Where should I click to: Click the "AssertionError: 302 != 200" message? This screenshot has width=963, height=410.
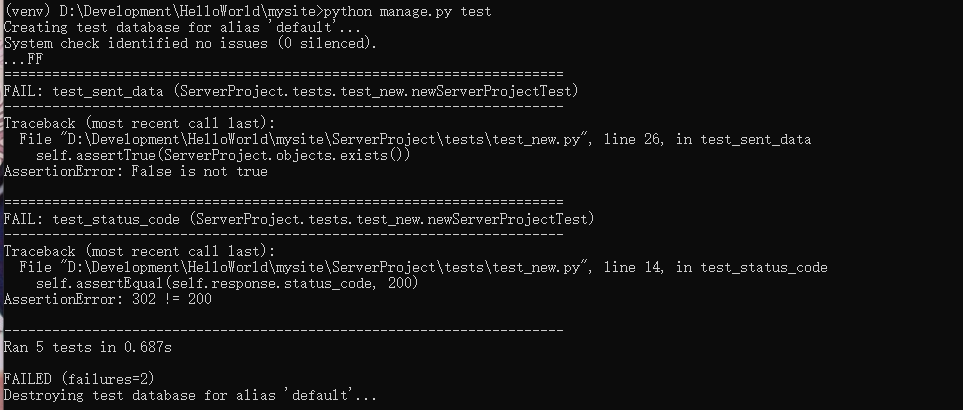107,299
